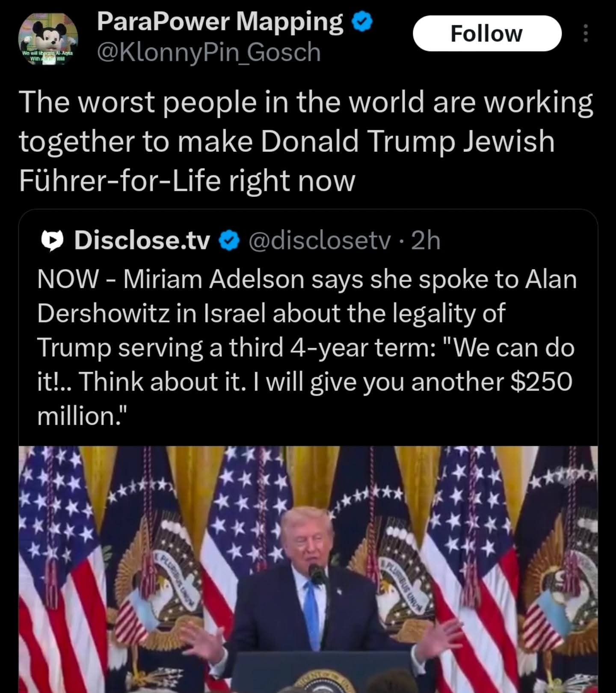This screenshot has width=616, height=693.
Task: Click verified badge beside Disclose.tv name
Action: tap(229, 241)
